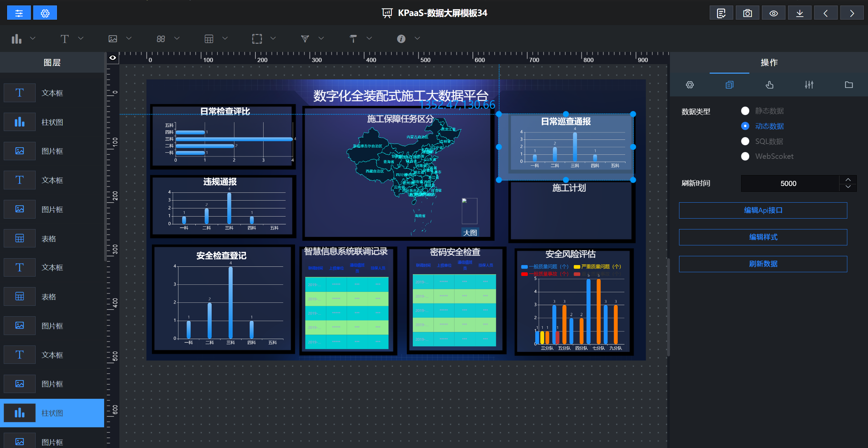Click the 编辑Api接口 button
Image resolution: width=868 pixels, height=448 pixels.
point(763,210)
